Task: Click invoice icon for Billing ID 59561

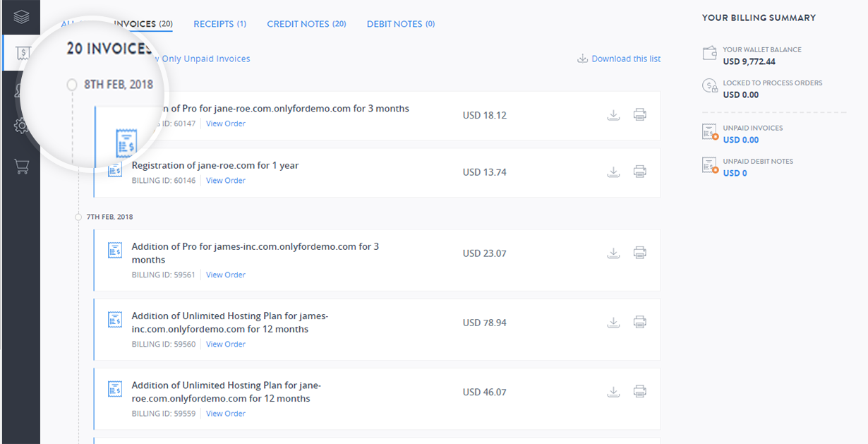Action: [114, 250]
